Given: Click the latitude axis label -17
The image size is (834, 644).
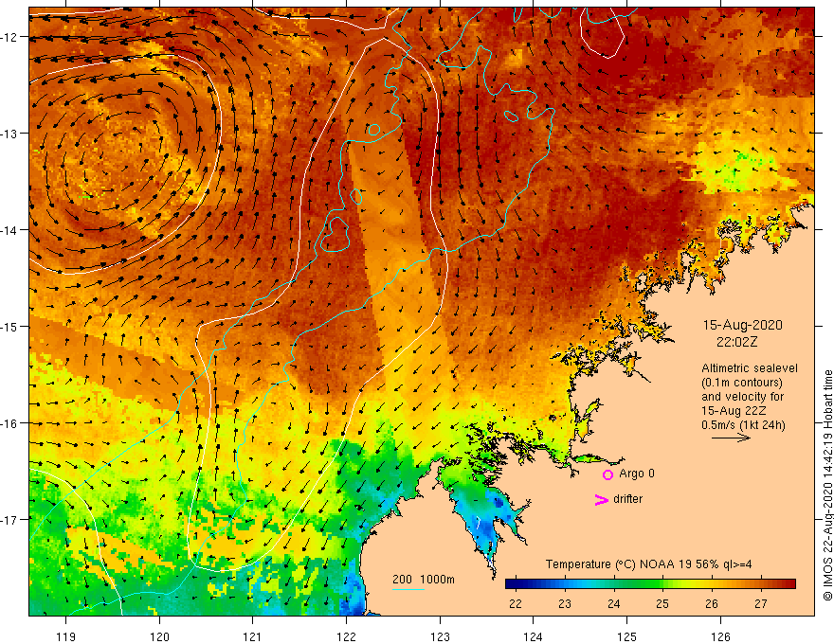Looking at the screenshot, I should [10, 519].
